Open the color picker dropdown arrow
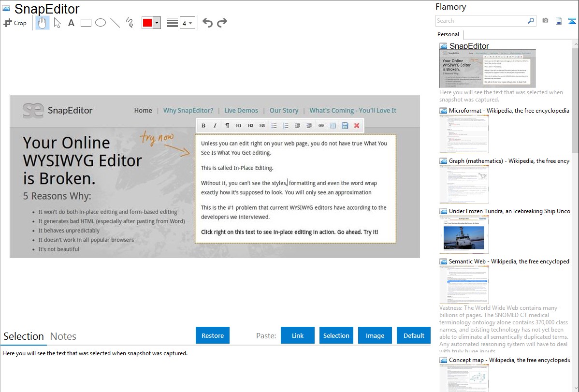The height and width of the screenshot is (392, 579). [x=157, y=23]
